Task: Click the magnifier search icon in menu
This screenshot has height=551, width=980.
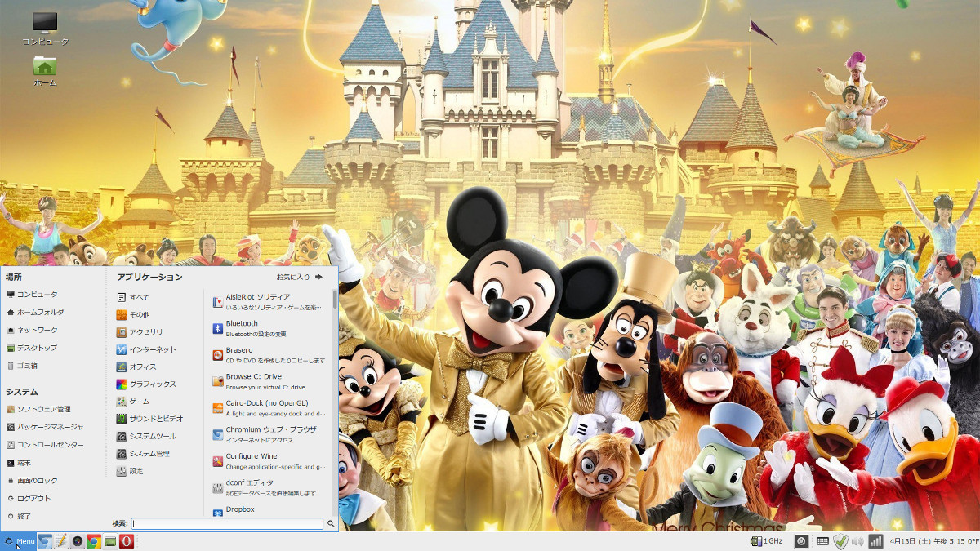Action: point(331,523)
